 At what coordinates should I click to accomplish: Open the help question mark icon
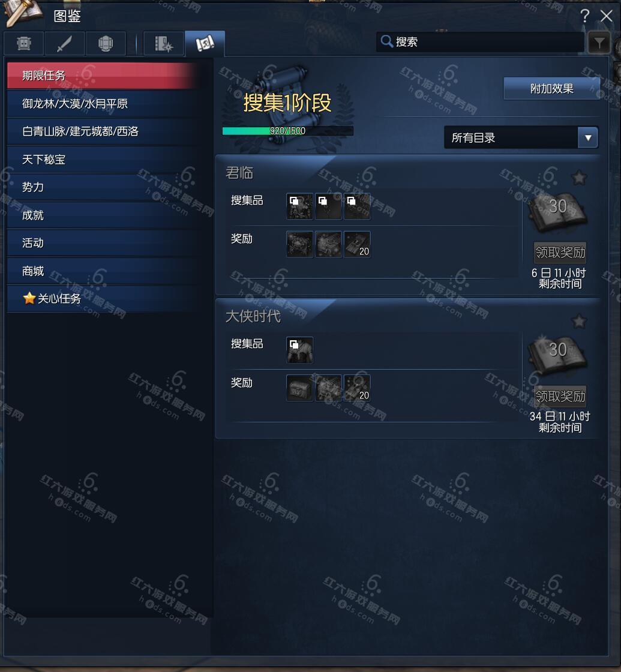[x=584, y=16]
